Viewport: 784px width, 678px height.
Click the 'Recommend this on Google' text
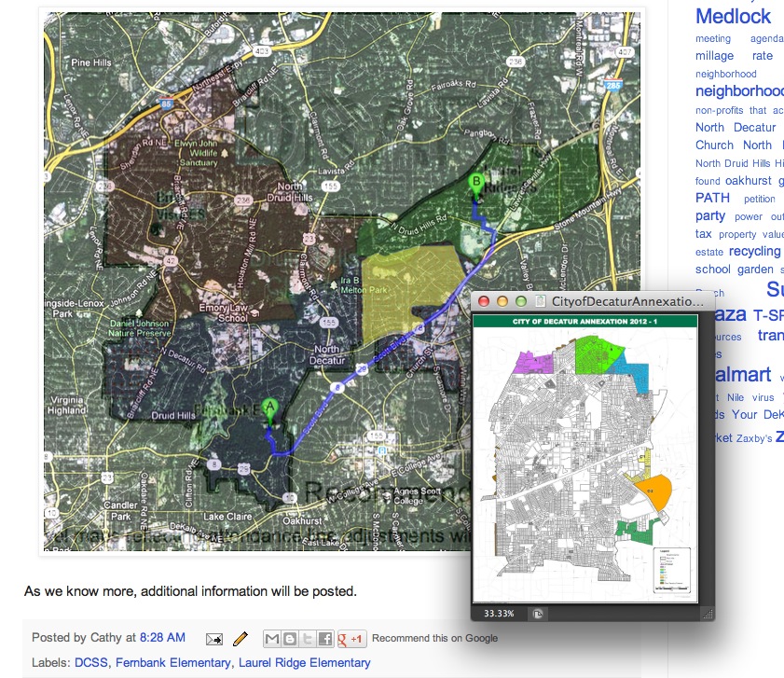point(434,639)
